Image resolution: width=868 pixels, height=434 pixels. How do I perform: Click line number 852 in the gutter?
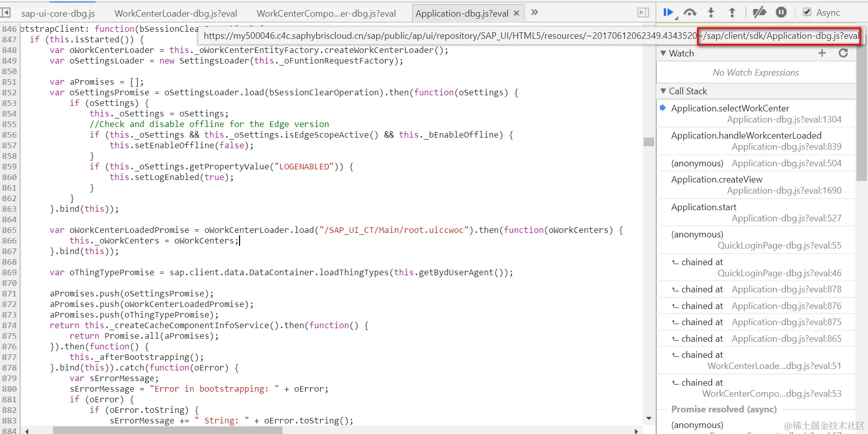pyautogui.click(x=9, y=92)
